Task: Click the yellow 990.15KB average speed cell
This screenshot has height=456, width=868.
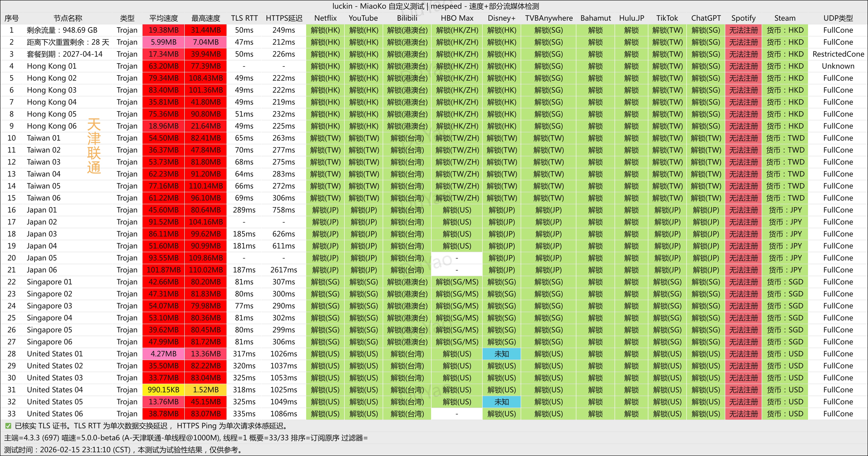Action: [163, 390]
